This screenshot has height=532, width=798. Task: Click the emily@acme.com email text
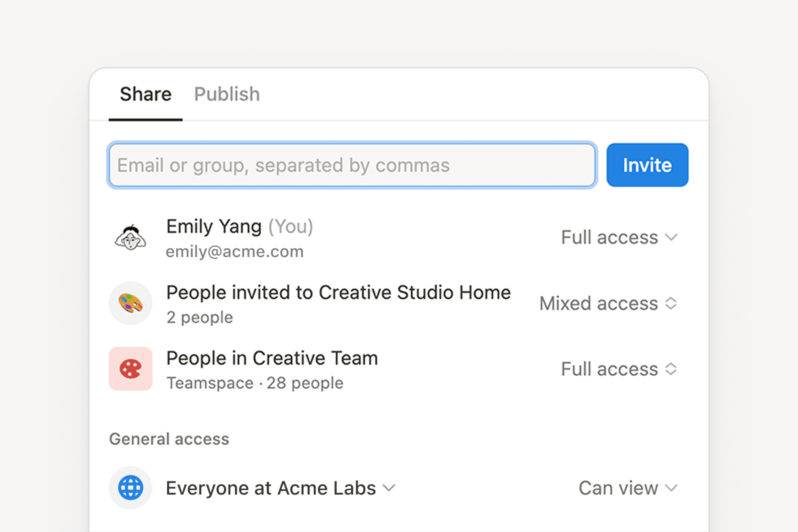pyautogui.click(x=234, y=251)
